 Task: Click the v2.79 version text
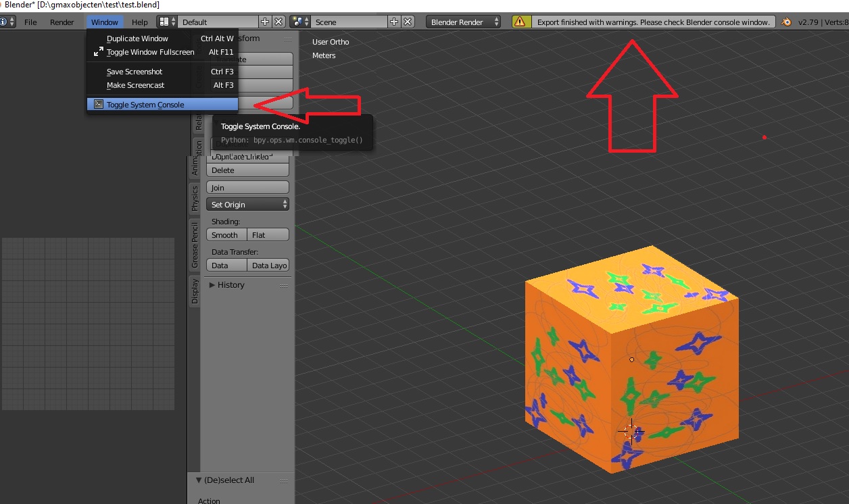pos(809,22)
